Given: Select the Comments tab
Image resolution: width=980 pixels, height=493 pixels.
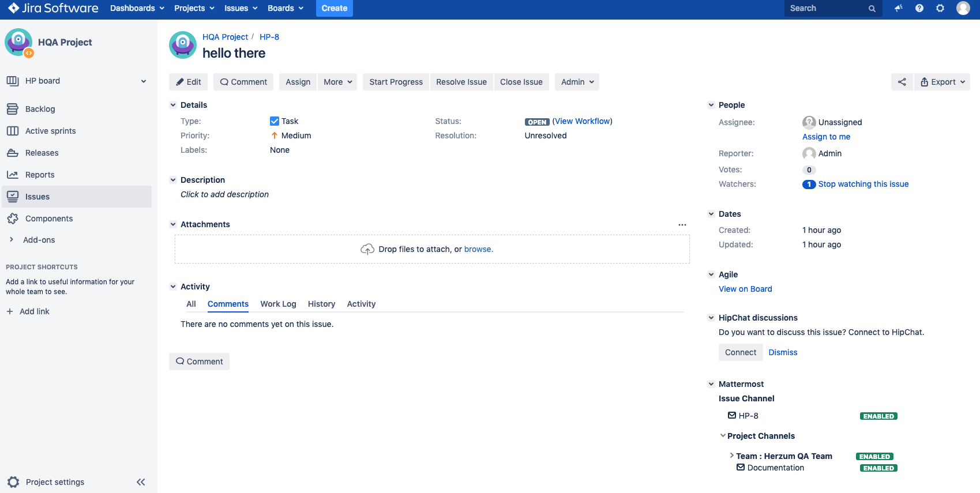Looking at the screenshot, I should pos(228,304).
